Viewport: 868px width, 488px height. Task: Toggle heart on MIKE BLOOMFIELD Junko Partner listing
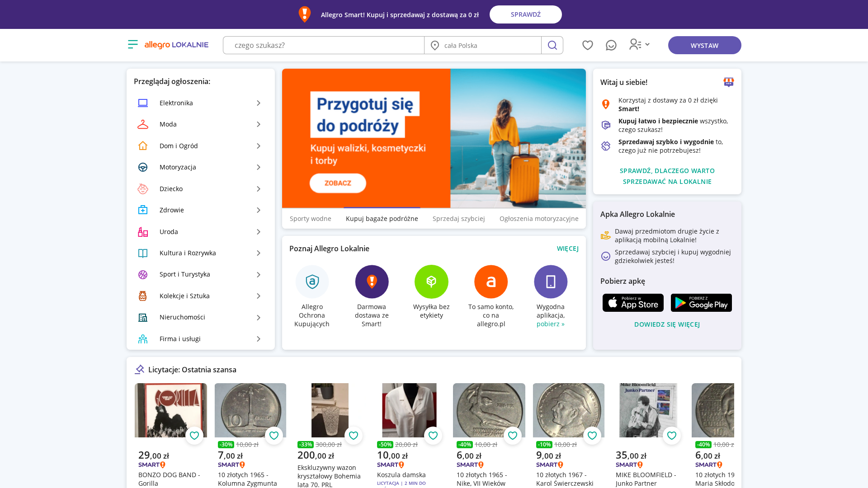(672, 436)
